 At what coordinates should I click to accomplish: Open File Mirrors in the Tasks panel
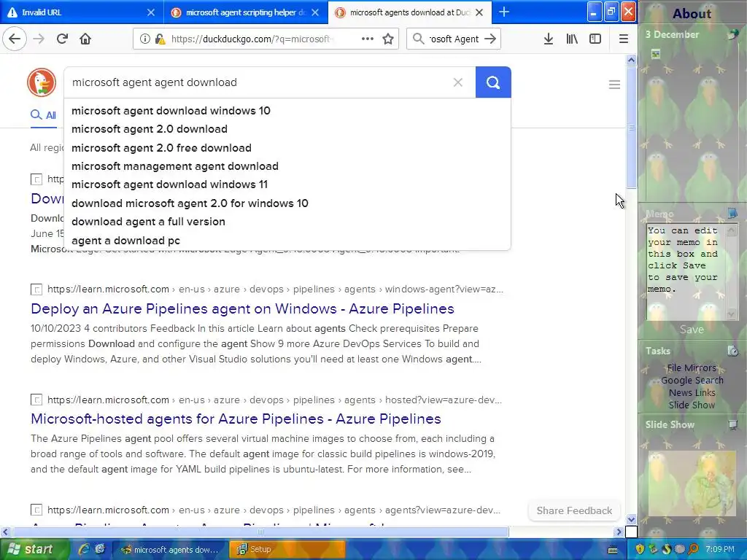click(692, 367)
